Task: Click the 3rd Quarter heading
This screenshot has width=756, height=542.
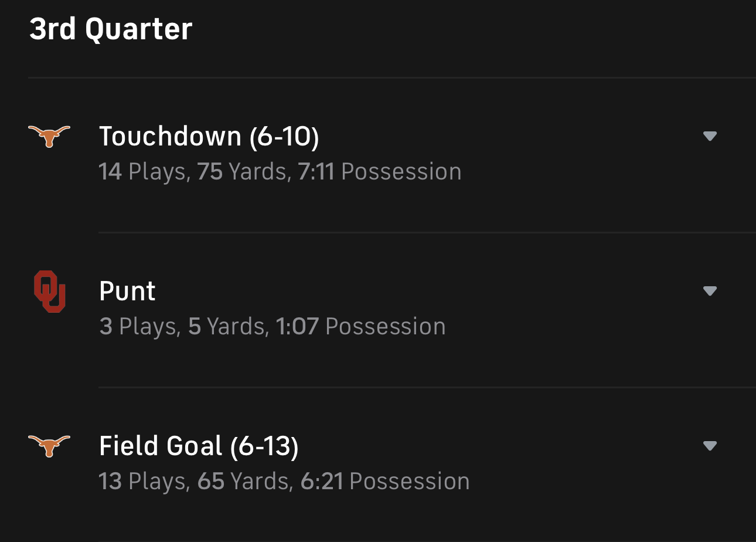Action: 111,29
